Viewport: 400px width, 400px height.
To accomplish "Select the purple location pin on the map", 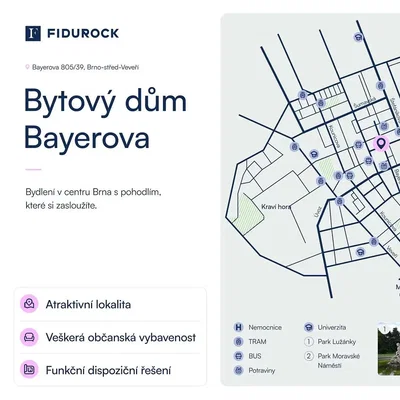I will pos(381,144).
